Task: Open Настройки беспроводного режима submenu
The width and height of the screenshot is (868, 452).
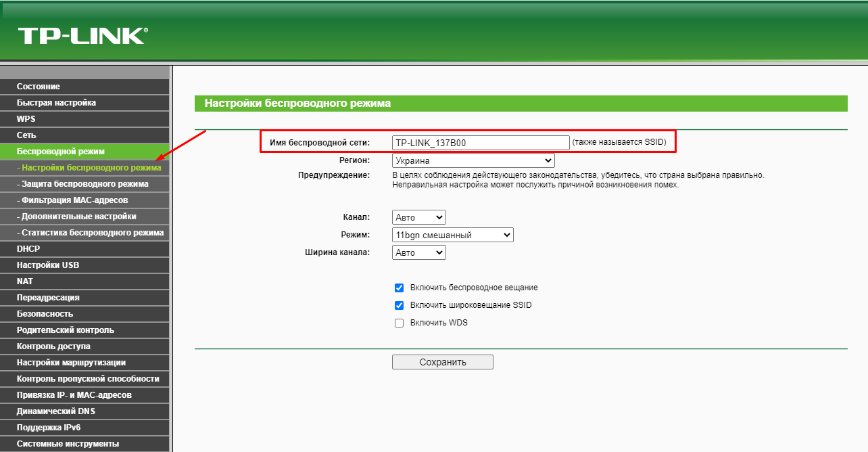Action: pyautogui.click(x=85, y=168)
